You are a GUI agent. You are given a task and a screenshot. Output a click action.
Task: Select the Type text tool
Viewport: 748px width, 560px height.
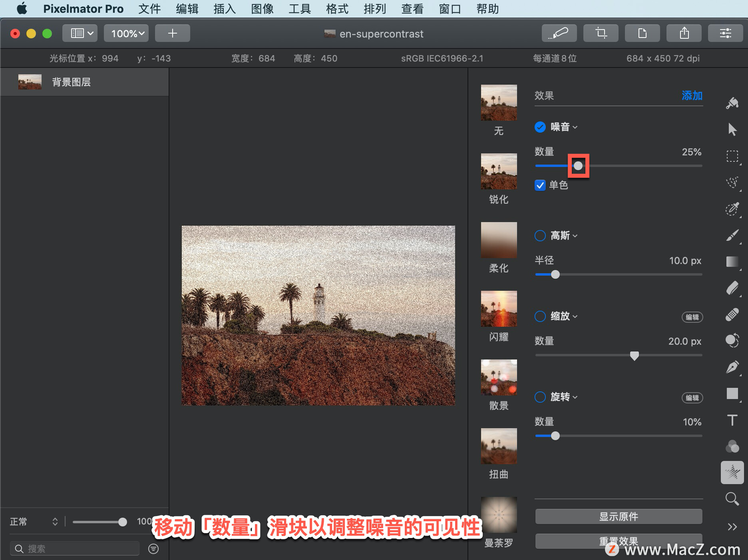(732, 420)
